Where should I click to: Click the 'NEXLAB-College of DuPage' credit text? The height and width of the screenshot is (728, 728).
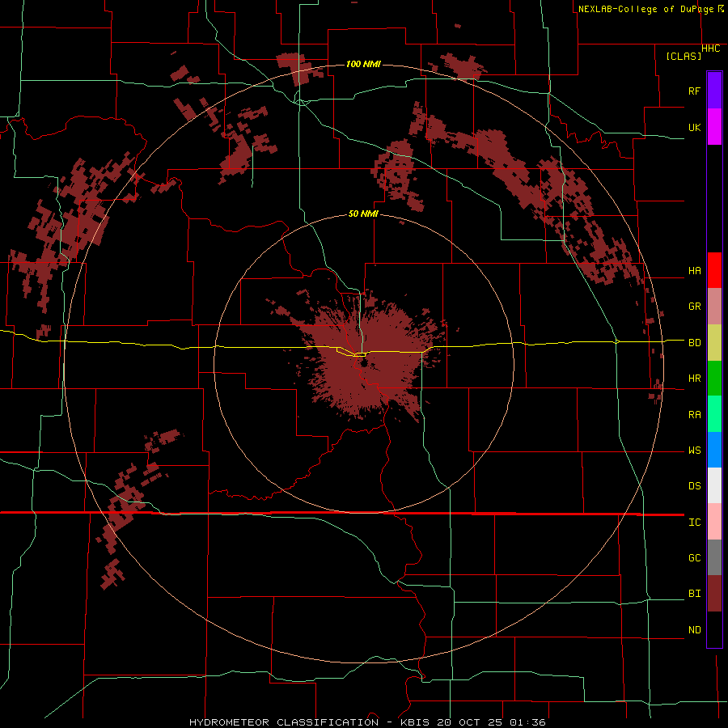click(x=645, y=9)
